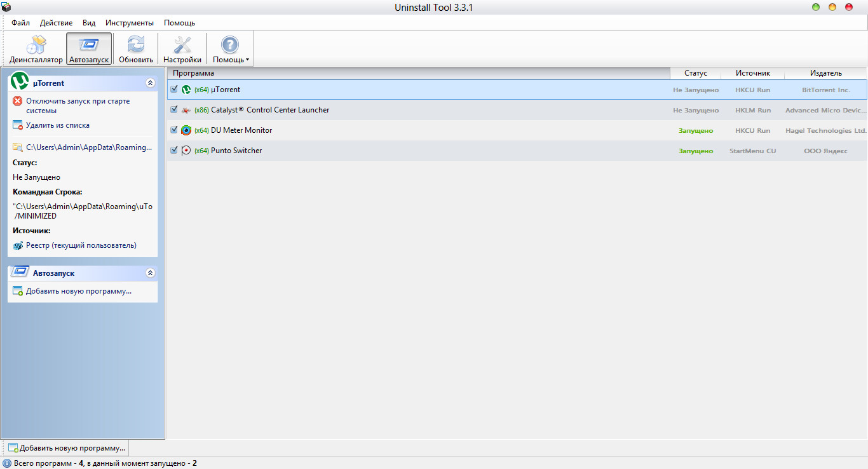Open the Деинсталлятор toolbar icon

tap(36, 46)
